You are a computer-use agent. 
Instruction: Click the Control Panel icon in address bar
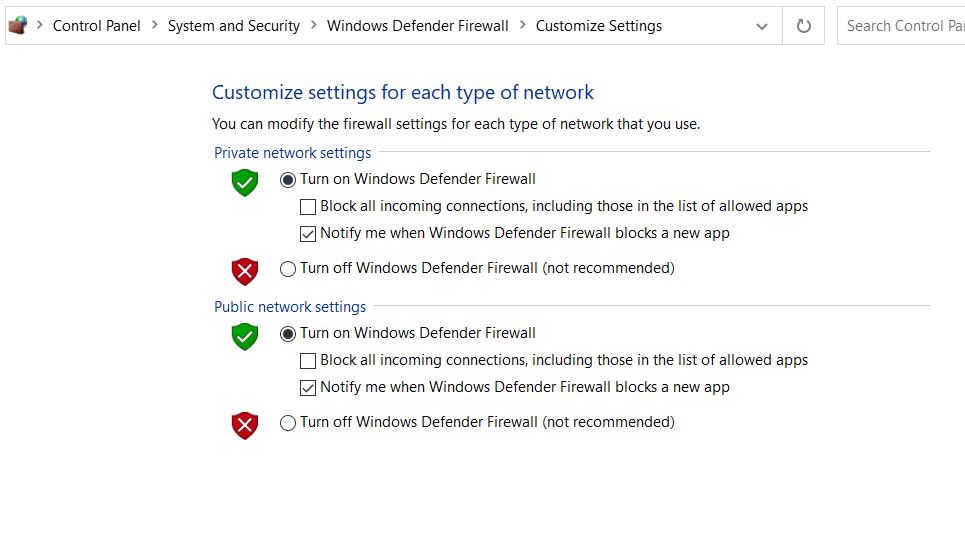(x=18, y=25)
